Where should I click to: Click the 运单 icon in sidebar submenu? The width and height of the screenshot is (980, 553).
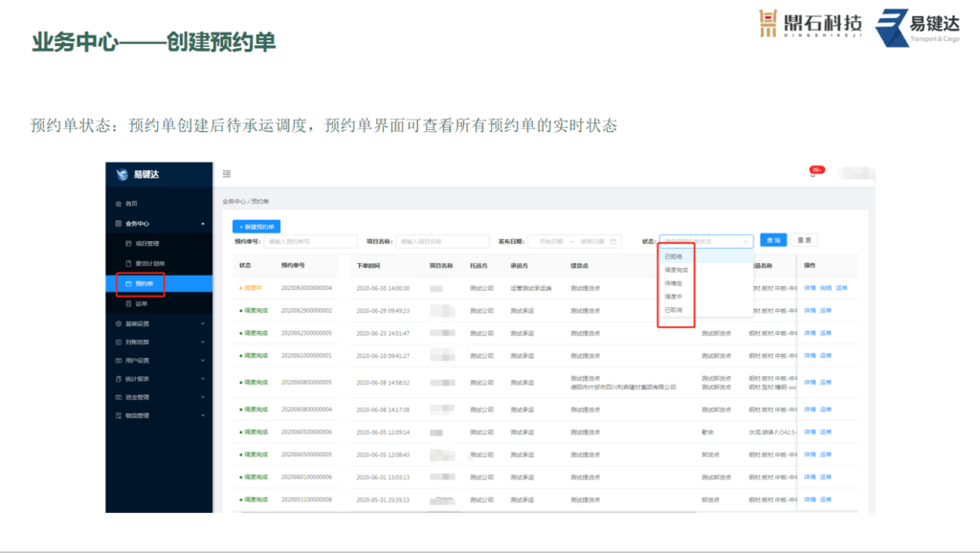tap(129, 303)
